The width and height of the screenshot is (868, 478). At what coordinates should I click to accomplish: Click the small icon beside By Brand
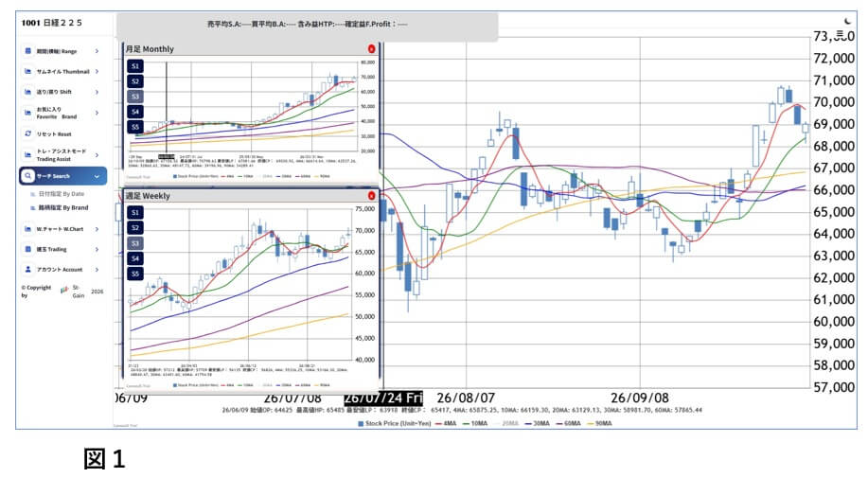point(33,208)
